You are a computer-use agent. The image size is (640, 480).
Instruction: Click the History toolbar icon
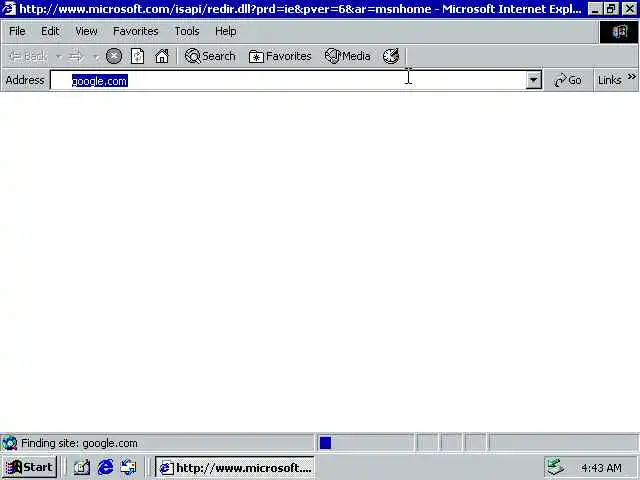coord(391,56)
